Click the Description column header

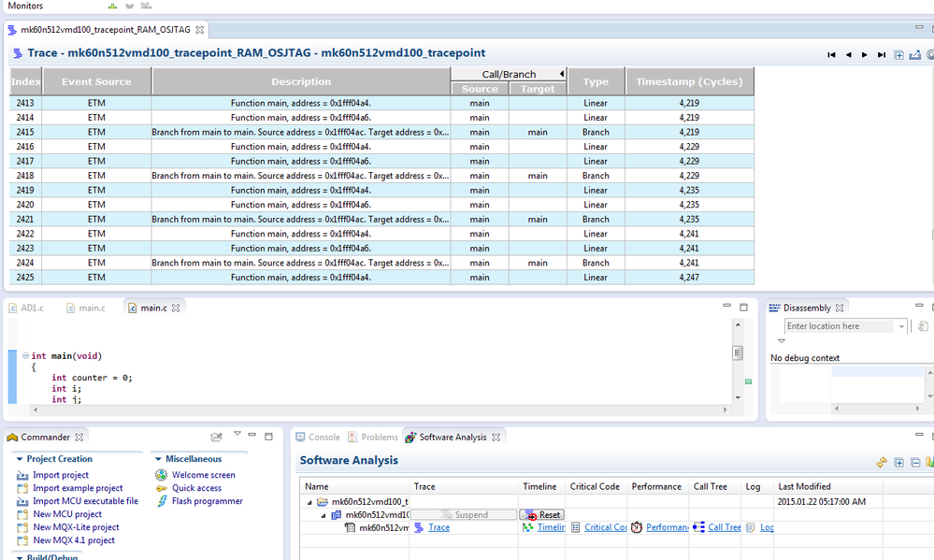301,81
